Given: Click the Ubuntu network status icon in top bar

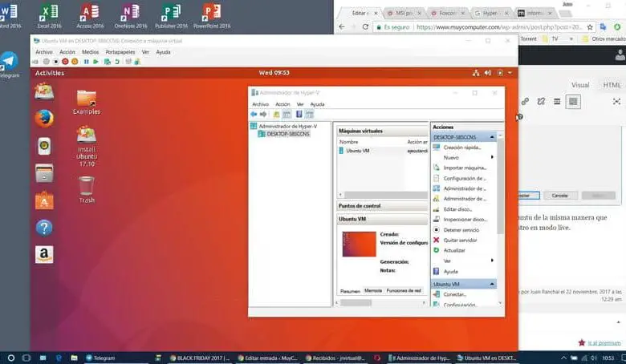Looking at the screenshot, I should pyautogui.click(x=476, y=73).
